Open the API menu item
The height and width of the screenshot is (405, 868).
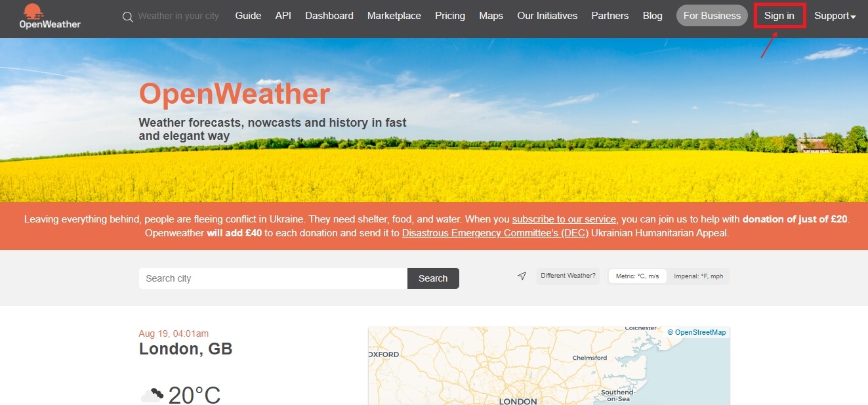[283, 16]
